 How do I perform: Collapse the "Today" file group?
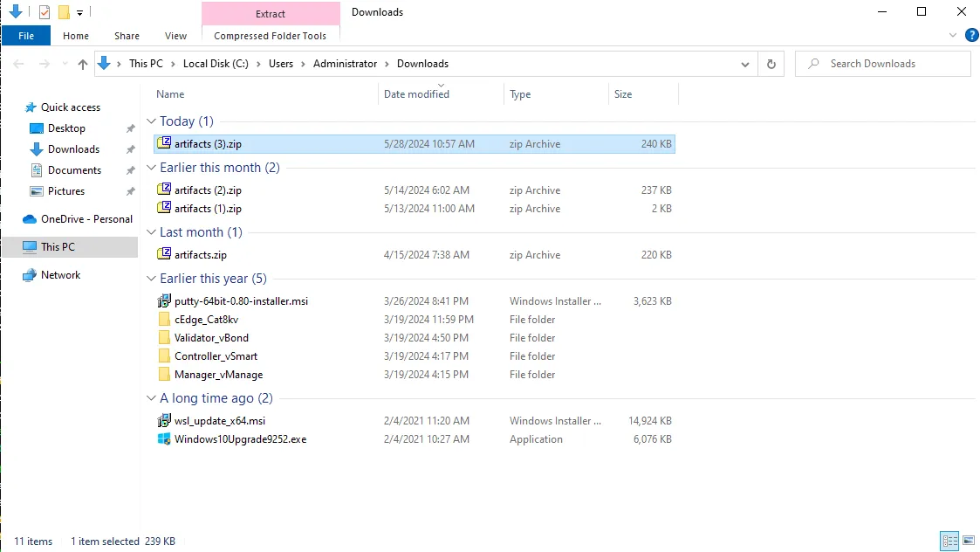click(150, 121)
